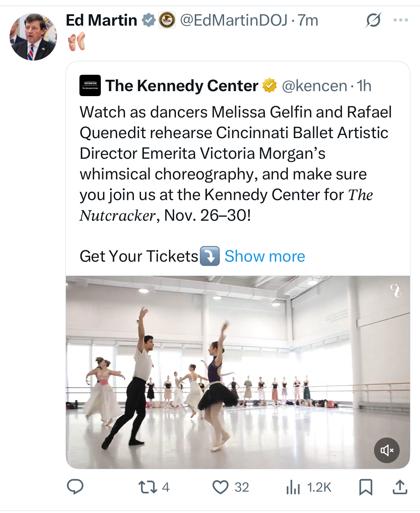
Task: Open the reply comment icon
Action: click(75, 487)
